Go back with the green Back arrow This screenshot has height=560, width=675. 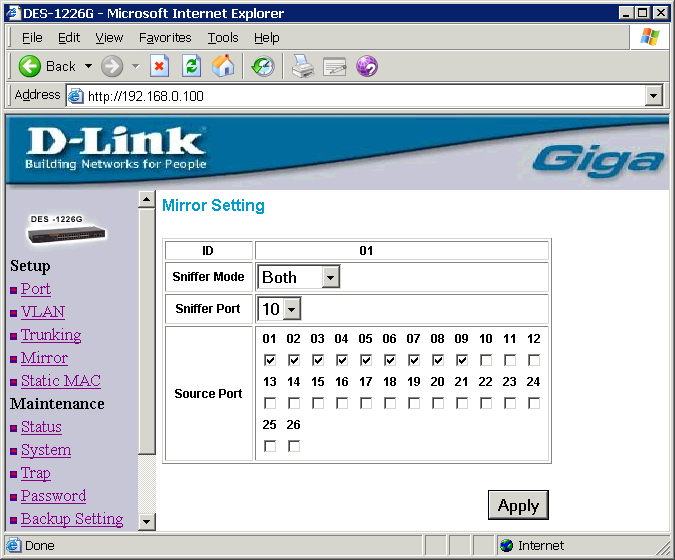pyautogui.click(x=30, y=66)
